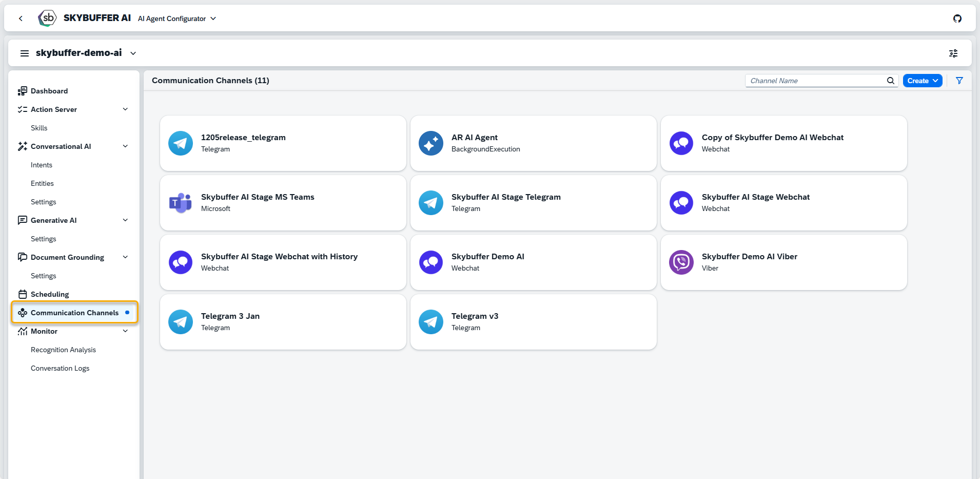Open Entities in the sidebar

(x=42, y=183)
